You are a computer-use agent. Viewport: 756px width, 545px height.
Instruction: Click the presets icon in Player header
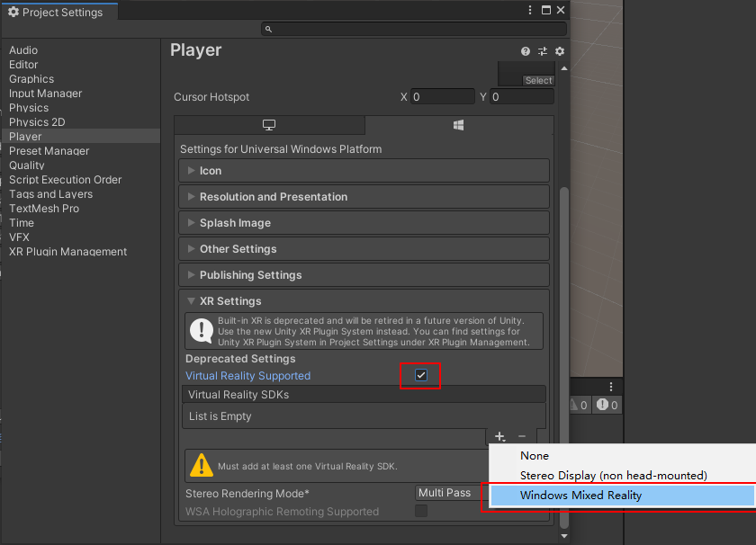click(543, 51)
